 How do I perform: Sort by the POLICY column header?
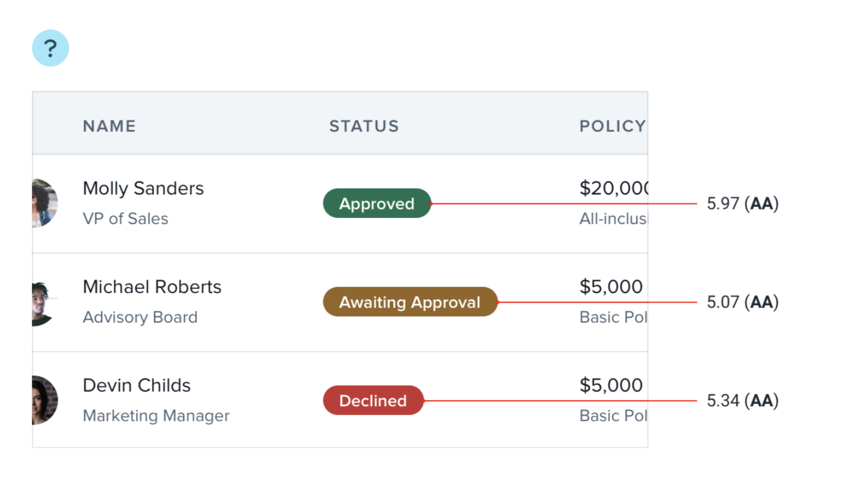612,126
